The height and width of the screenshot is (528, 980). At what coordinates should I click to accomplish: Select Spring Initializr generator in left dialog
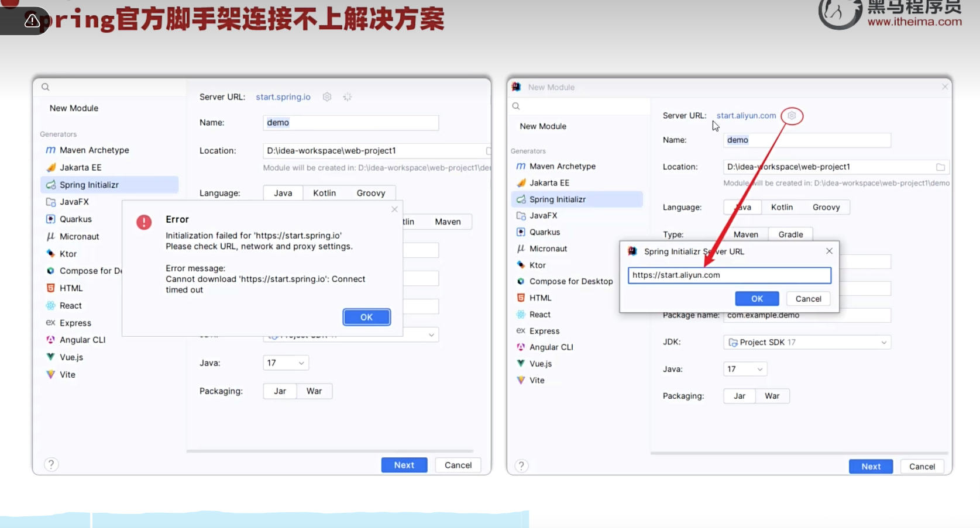[x=109, y=185]
